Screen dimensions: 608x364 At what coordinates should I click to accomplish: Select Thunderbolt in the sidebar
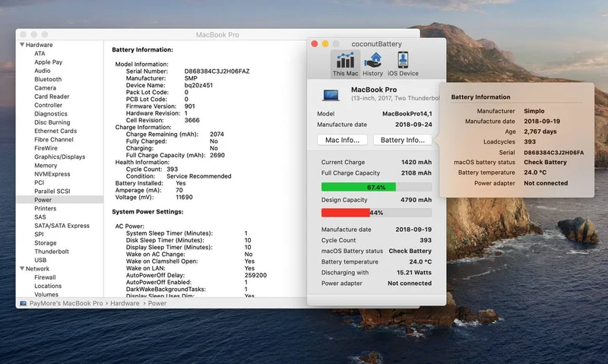(52, 252)
